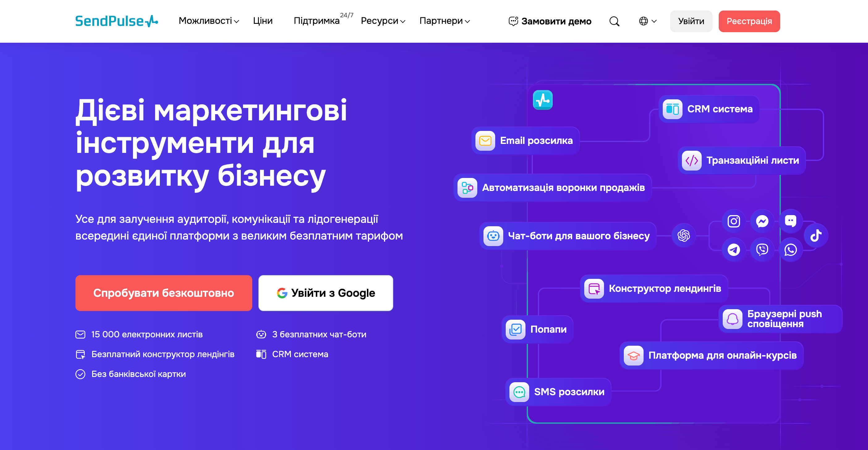Open the Підтримка 24/7 menu
Image resolution: width=868 pixels, height=450 pixels.
(x=317, y=21)
